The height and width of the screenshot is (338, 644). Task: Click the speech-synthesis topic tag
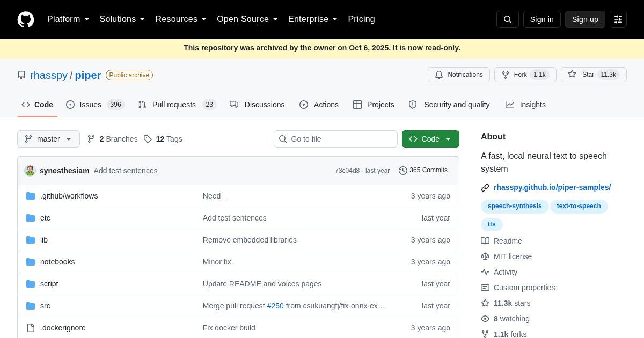[515, 206]
